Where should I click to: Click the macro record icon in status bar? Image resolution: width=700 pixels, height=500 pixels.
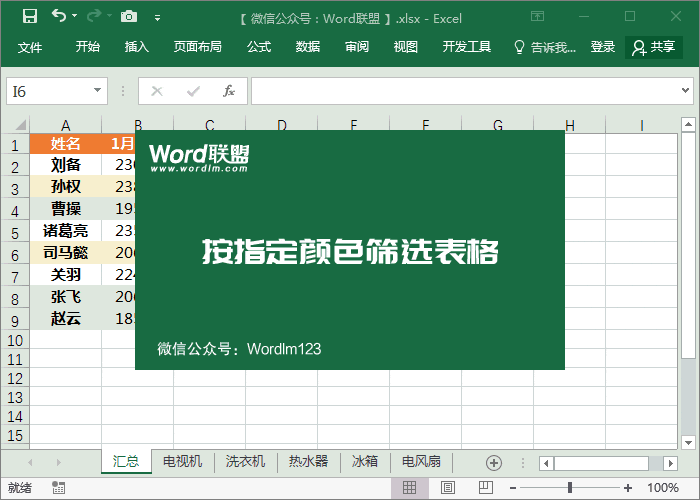(x=59, y=488)
